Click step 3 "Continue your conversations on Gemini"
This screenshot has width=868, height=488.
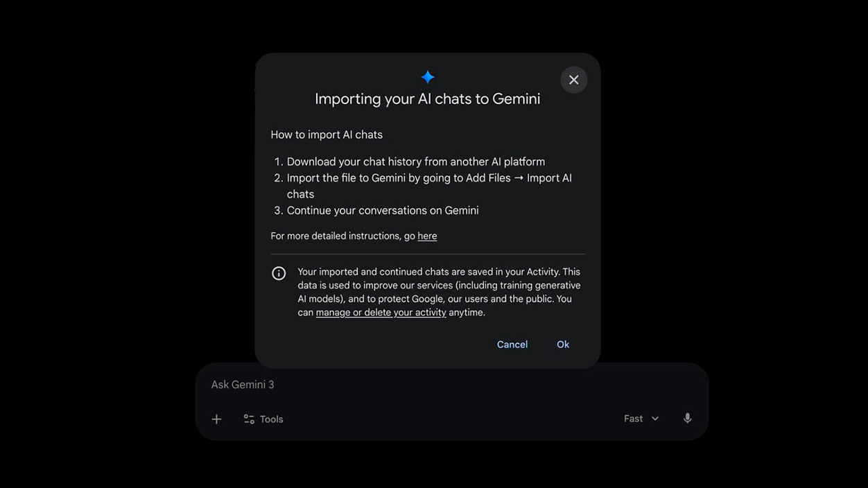point(382,211)
